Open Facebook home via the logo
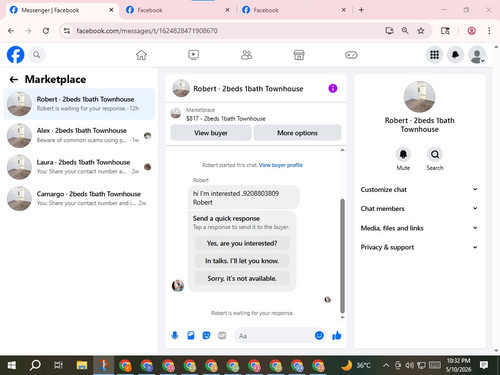The image size is (500, 375). click(x=15, y=55)
